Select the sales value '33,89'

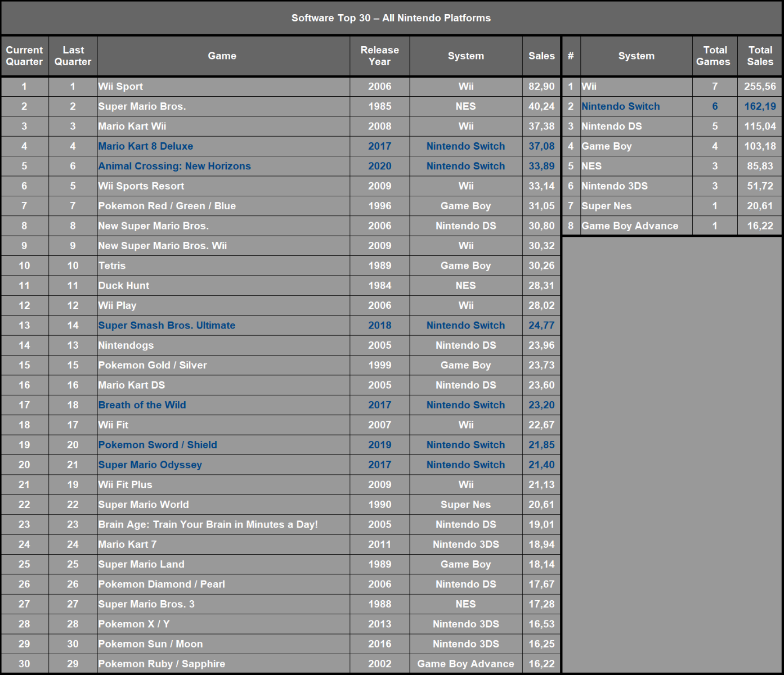click(x=541, y=166)
